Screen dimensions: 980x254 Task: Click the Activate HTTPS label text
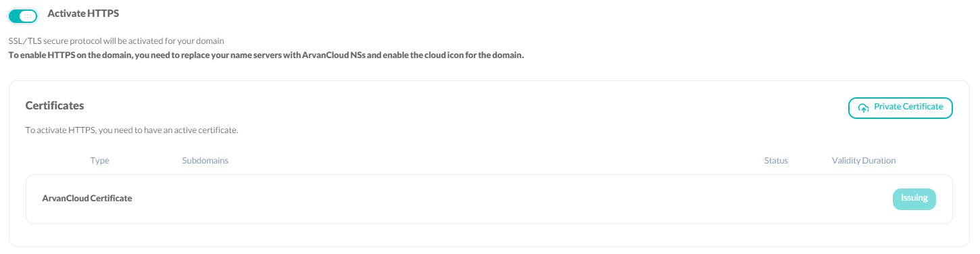point(84,14)
